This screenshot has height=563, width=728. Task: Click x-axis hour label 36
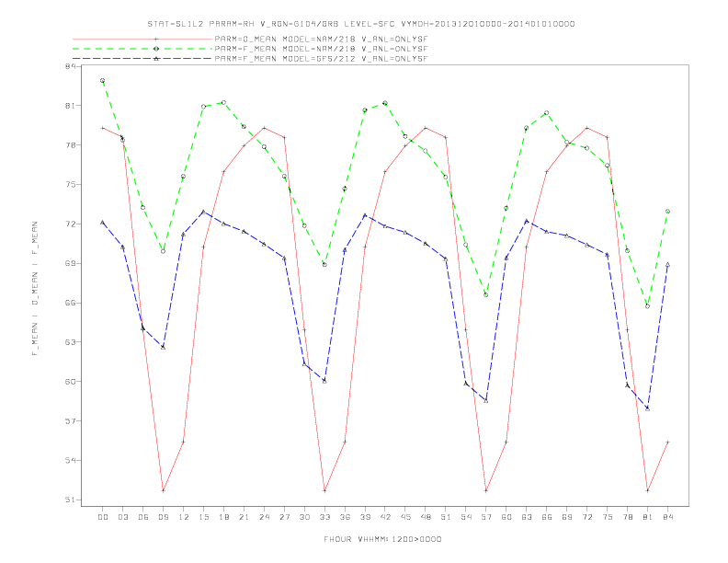345,517
